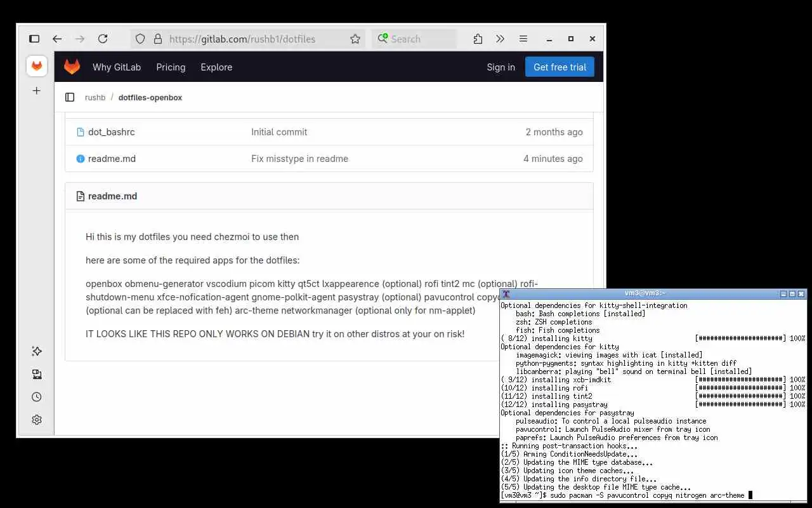Click the 2 months ago timestamp

pos(554,132)
